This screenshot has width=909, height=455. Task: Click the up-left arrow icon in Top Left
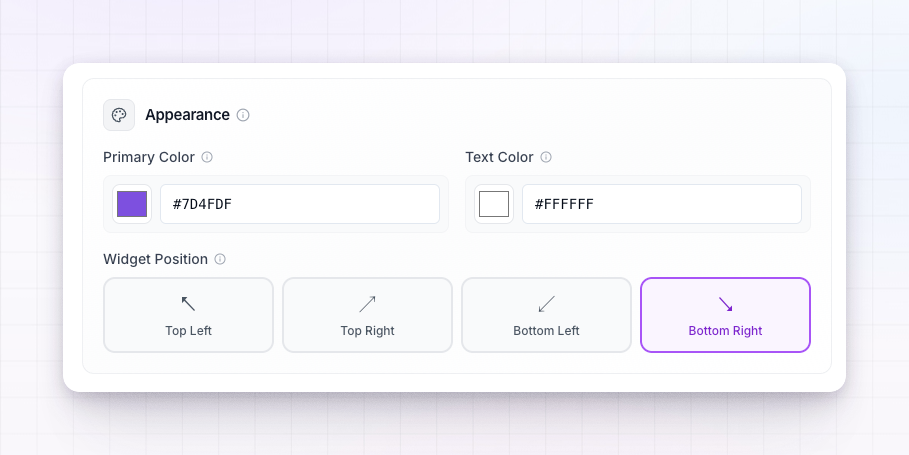(x=188, y=304)
